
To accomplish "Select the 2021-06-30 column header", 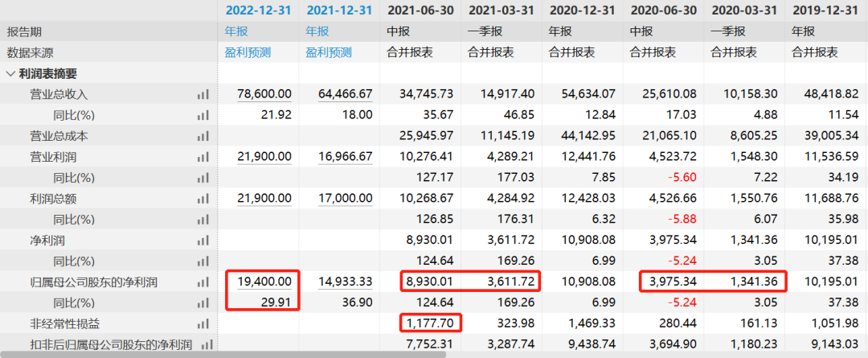I will tap(420, 10).
